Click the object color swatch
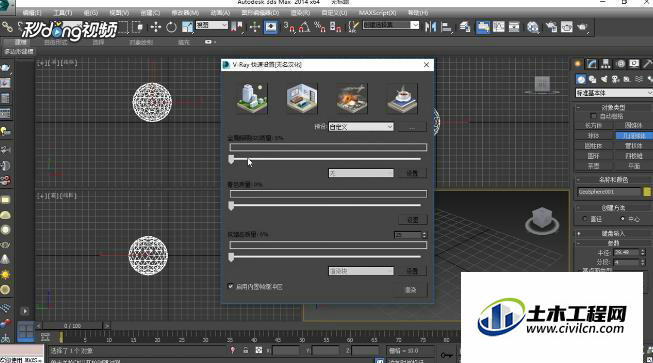The width and height of the screenshot is (653, 363). [647, 192]
